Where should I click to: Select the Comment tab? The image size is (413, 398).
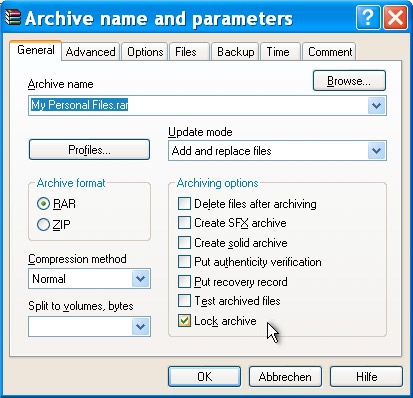point(329,52)
